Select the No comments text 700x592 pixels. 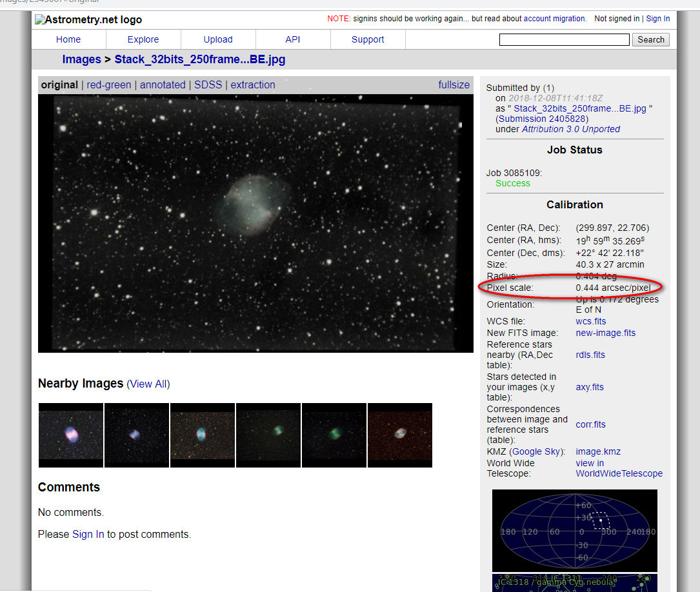71,512
